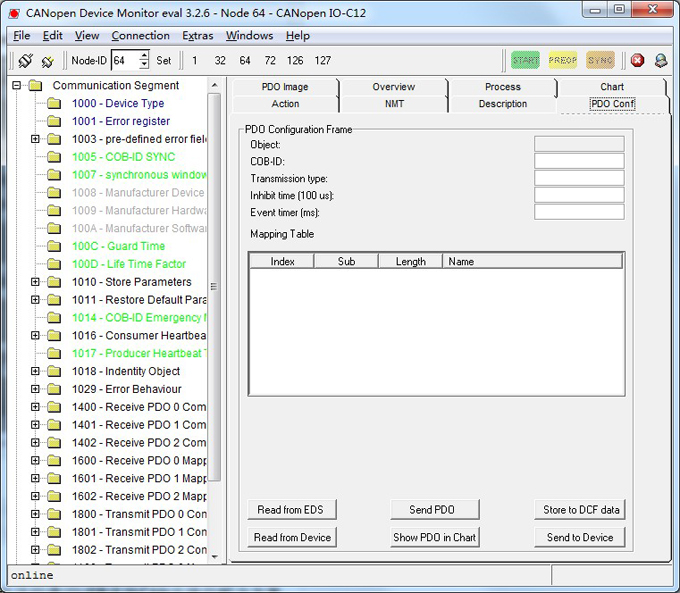Click Store to DCF data button
The width and height of the screenshot is (680, 593).
580,510
